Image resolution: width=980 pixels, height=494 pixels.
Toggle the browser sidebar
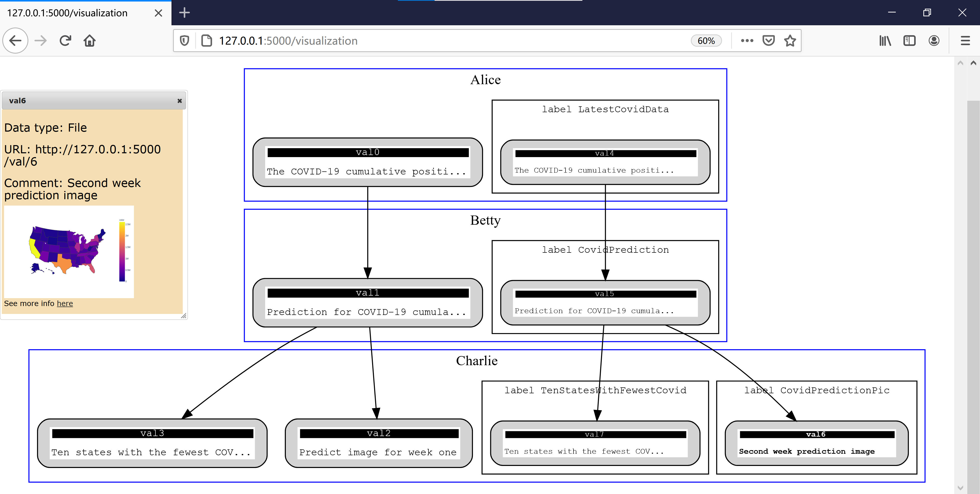(909, 40)
